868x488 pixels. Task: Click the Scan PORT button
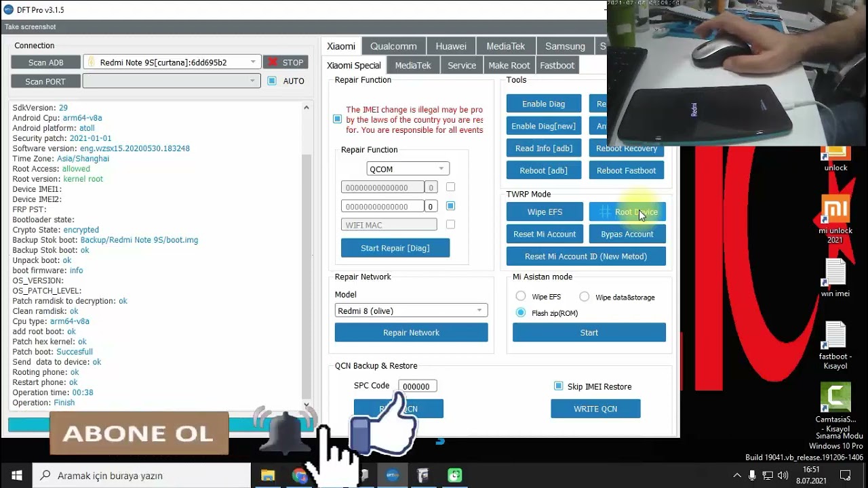pos(45,81)
